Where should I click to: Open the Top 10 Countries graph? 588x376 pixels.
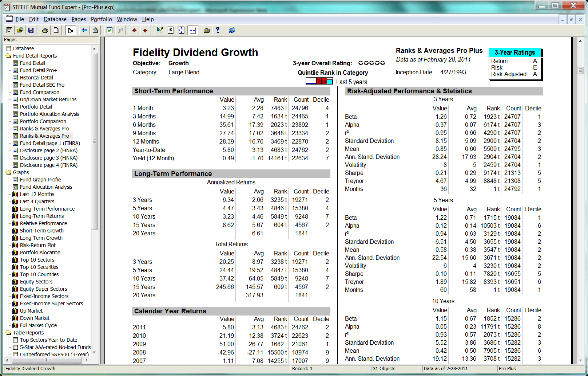click(x=39, y=274)
